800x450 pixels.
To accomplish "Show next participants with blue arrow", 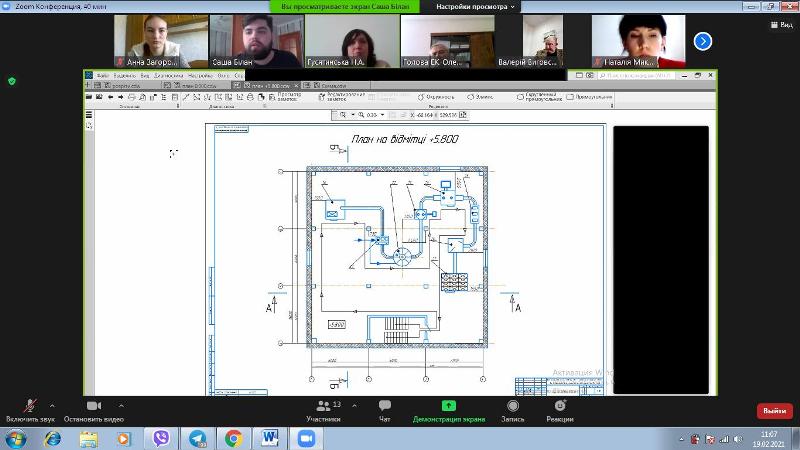I will pos(703,41).
